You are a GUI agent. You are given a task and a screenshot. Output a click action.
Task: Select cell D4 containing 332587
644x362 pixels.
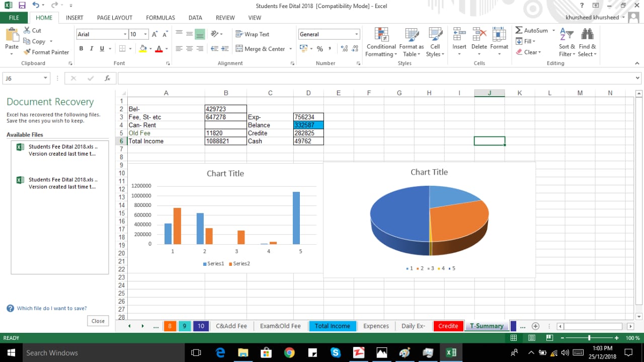coord(308,125)
